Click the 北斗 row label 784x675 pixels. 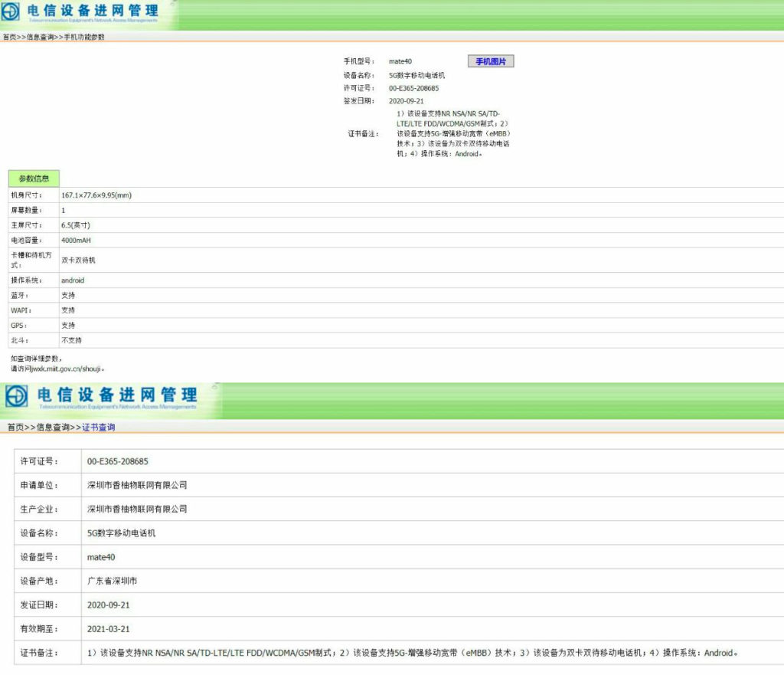19,340
